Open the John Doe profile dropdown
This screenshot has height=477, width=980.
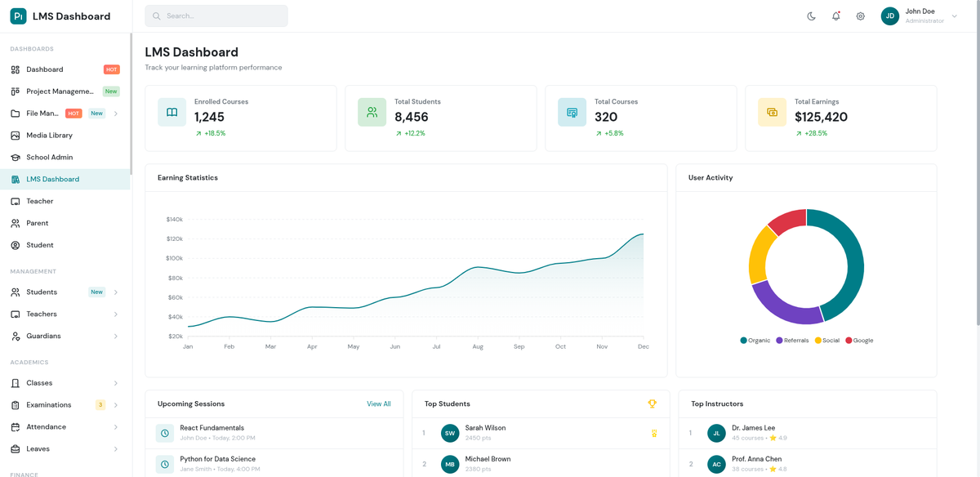(915, 16)
